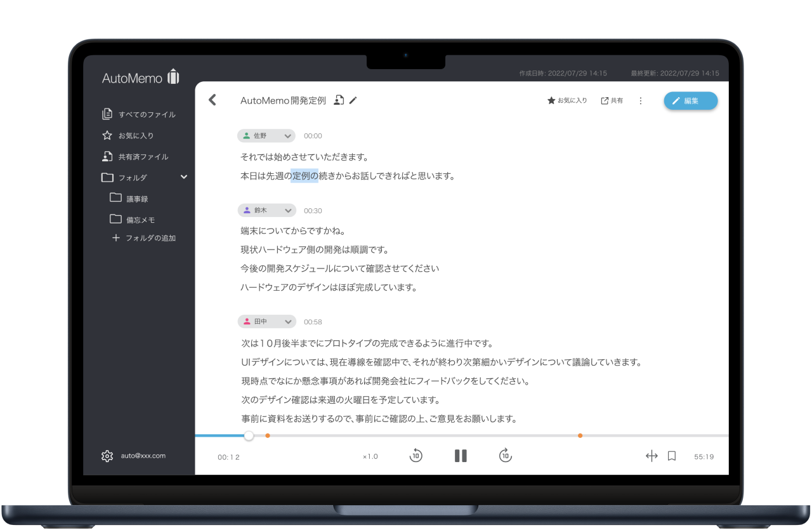The image size is (812, 530).
Task: Go back with the left chevron arrow
Action: tap(213, 100)
